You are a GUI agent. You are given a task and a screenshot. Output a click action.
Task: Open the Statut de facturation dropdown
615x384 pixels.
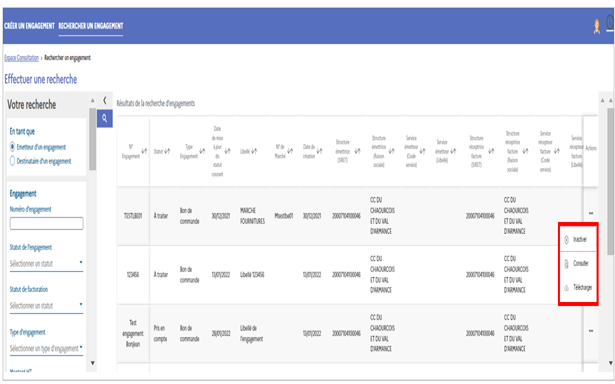click(46, 306)
